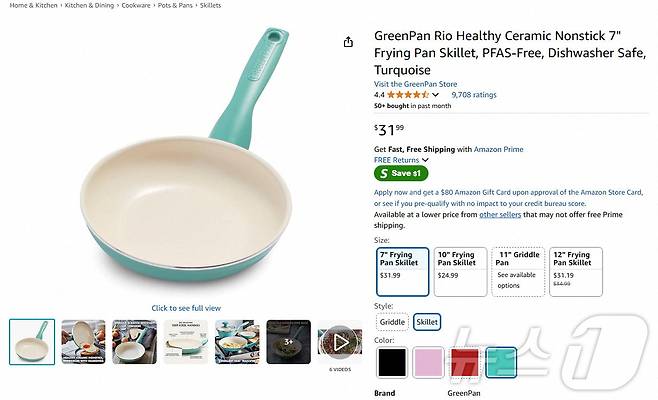Image resolution: width=658 pixels, height=400 pixels.
Task: Open the 3+ more images thumbnail
Action: 289,342
